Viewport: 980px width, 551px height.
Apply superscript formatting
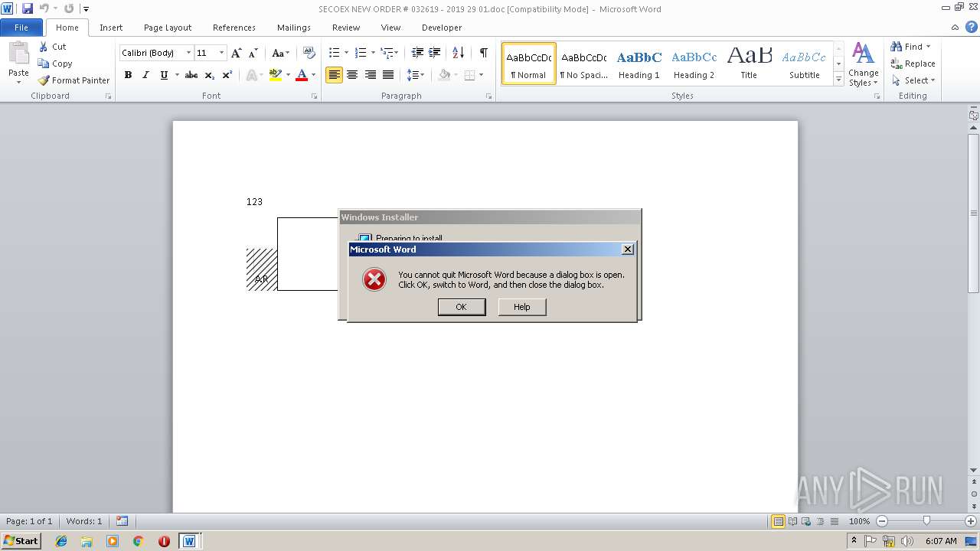227,75
